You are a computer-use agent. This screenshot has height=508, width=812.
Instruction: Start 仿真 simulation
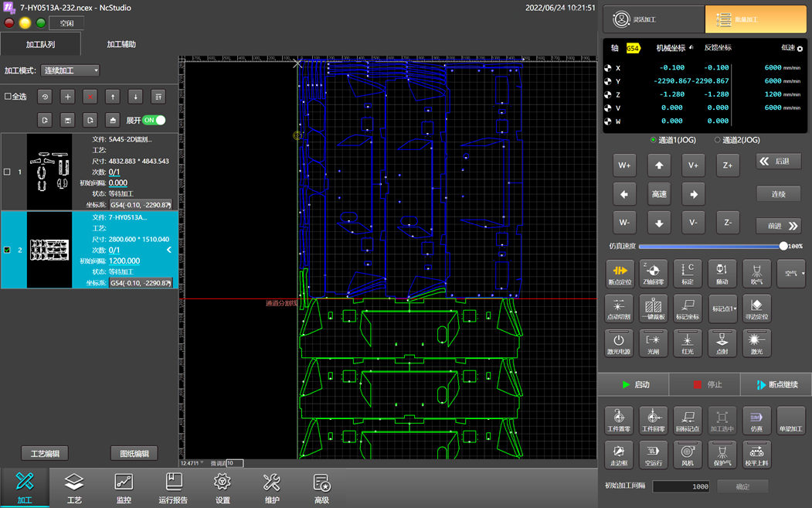[x=756, y=420]
